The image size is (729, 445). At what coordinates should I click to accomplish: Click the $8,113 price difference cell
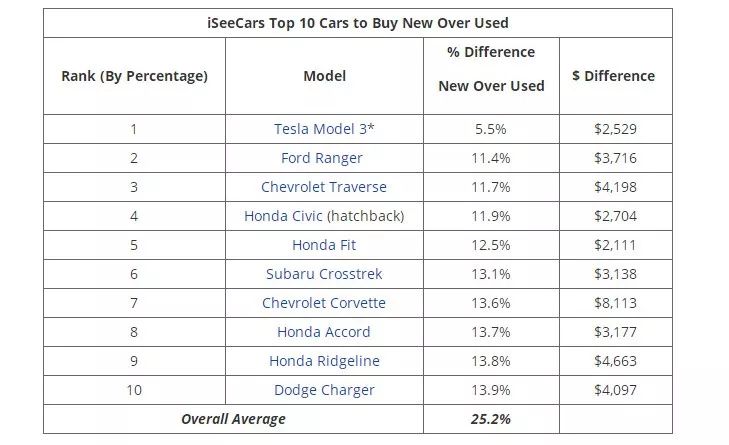pos(613,303)
